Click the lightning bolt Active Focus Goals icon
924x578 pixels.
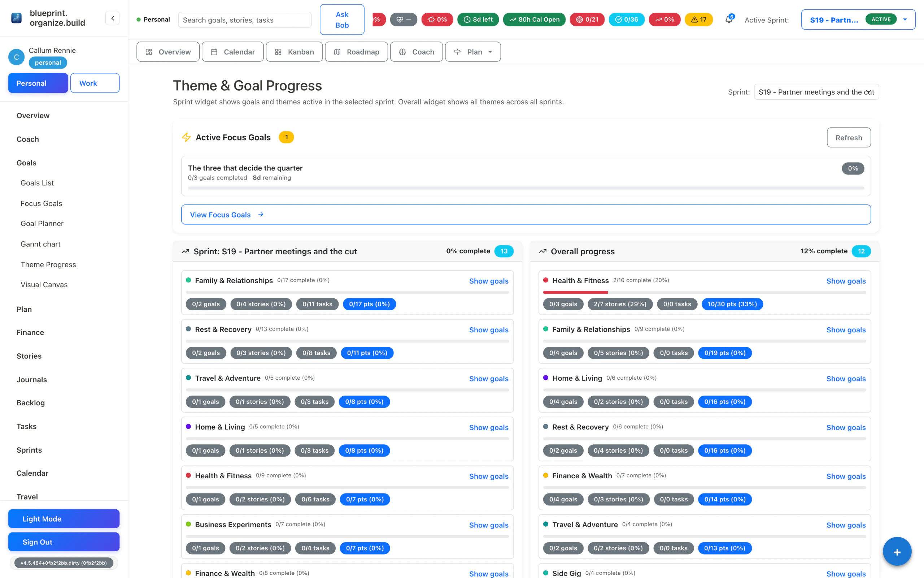[x=186, y=137]
